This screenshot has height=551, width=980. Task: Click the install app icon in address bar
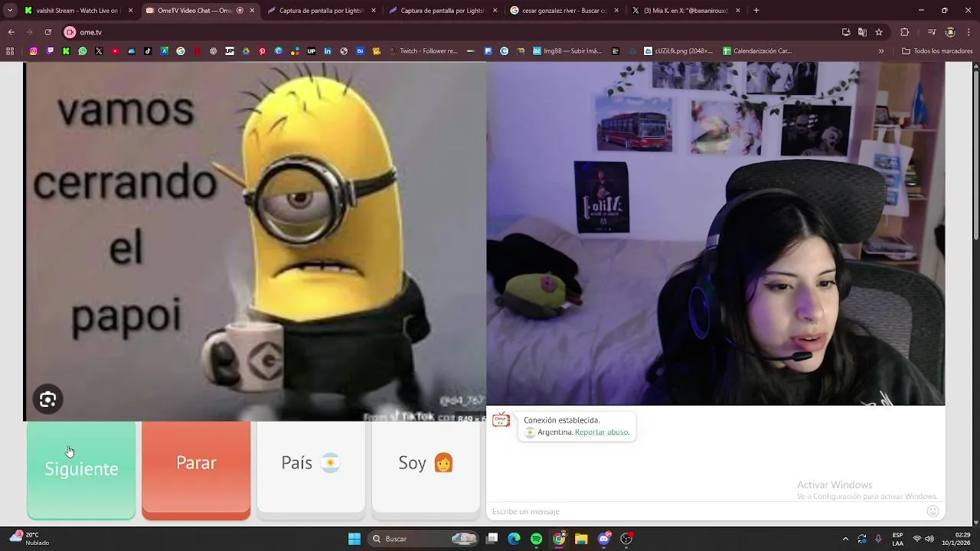[x=846, y=32]
